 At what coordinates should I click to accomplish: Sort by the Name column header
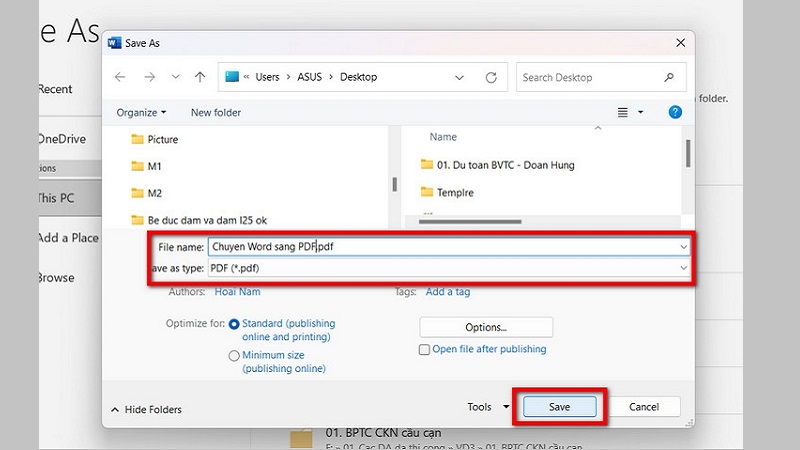tap(443, 137)
